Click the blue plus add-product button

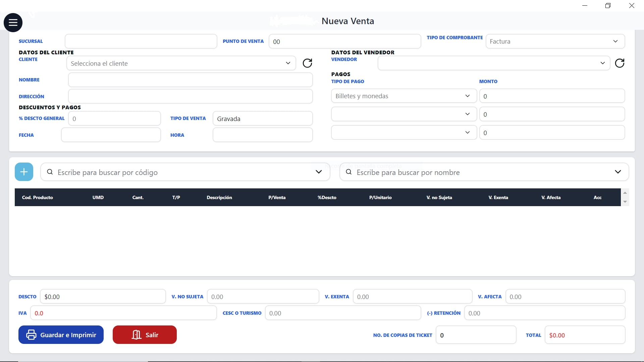point(24,172)
